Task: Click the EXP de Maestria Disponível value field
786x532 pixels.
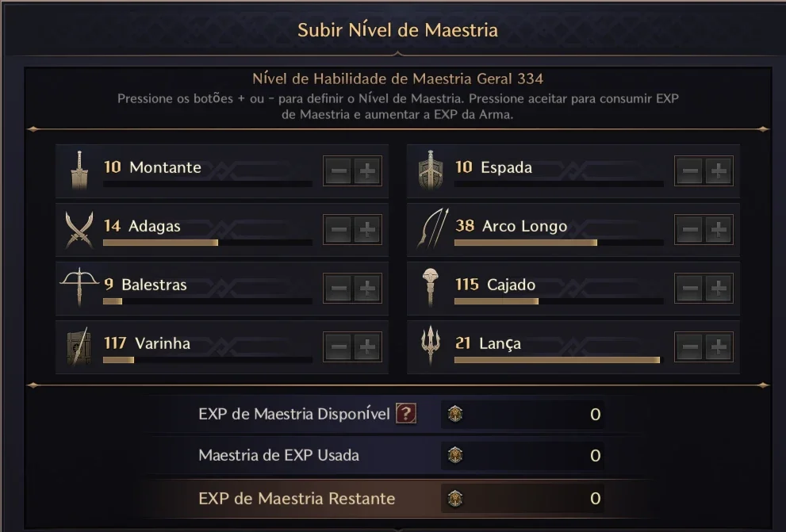Action: [523, 415]
